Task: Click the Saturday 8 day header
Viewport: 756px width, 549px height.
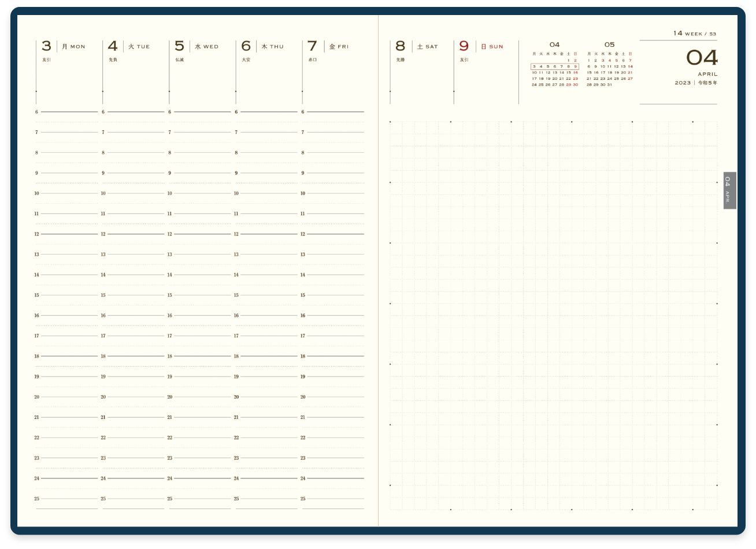Action: [416, 46]
